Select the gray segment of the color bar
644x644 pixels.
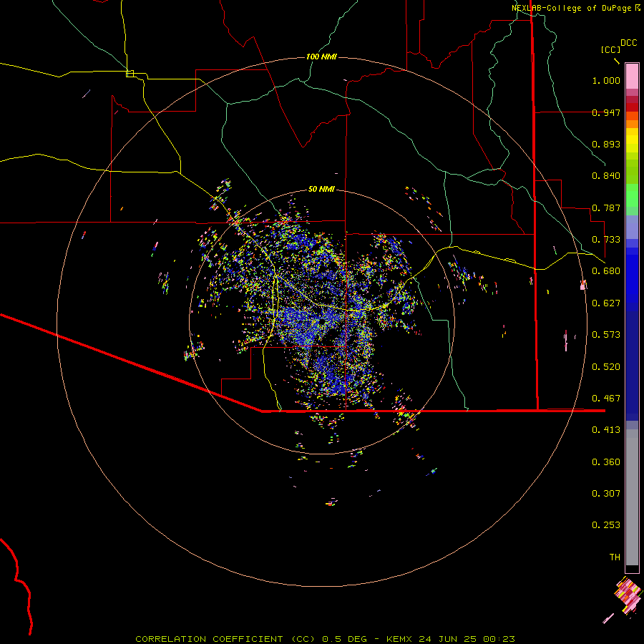632,497
